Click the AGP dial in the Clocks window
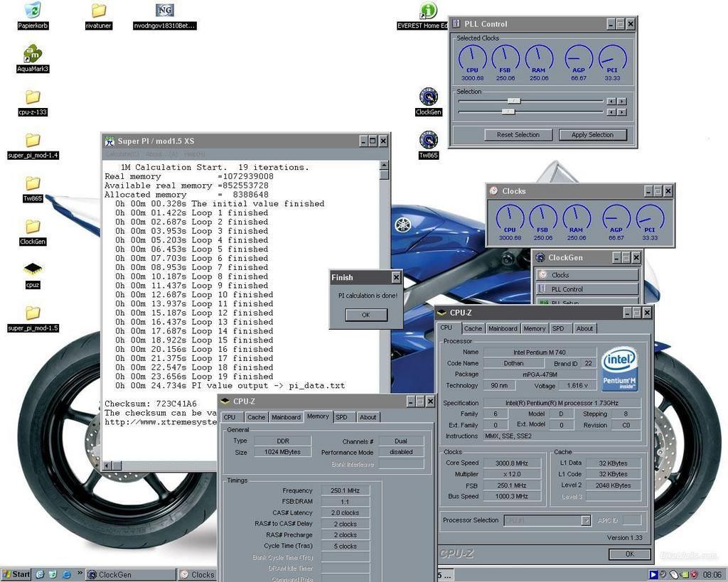The height and width of the screenshot is (582, 728). tap(616, 219)
